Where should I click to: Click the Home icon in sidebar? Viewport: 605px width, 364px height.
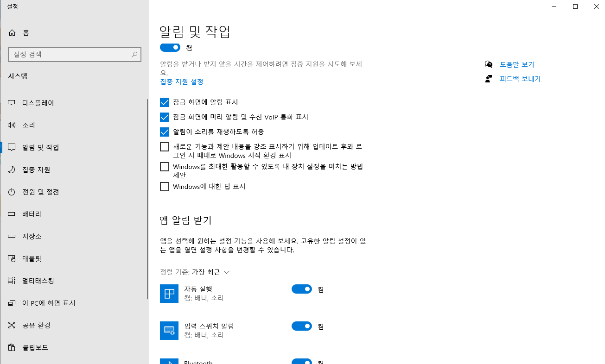(x=12, y=32)
